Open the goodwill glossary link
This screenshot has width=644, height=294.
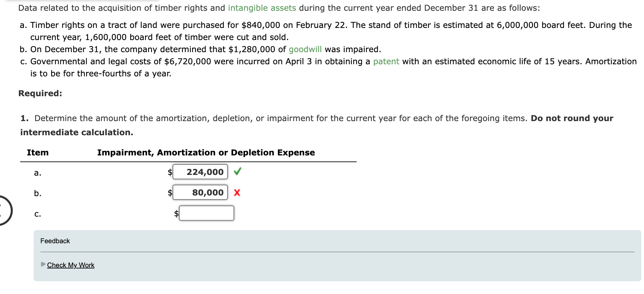coord(305,49)
